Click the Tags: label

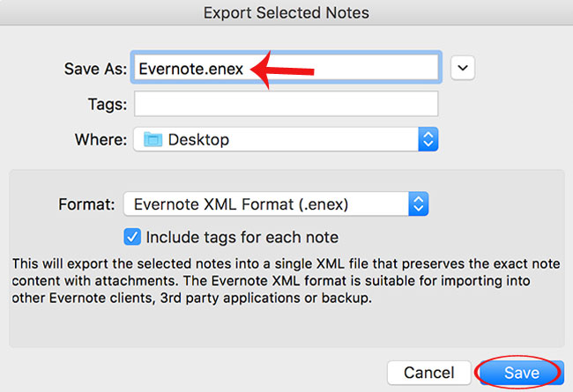tap(108, 104)
